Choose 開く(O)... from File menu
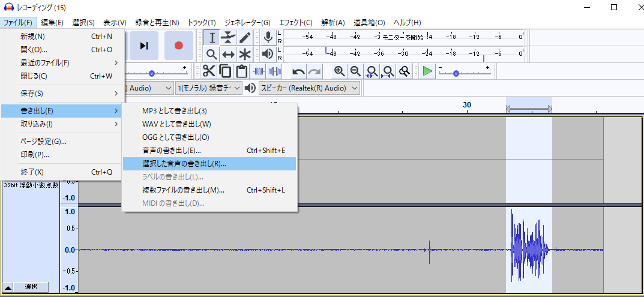 (x=62, y=50)
